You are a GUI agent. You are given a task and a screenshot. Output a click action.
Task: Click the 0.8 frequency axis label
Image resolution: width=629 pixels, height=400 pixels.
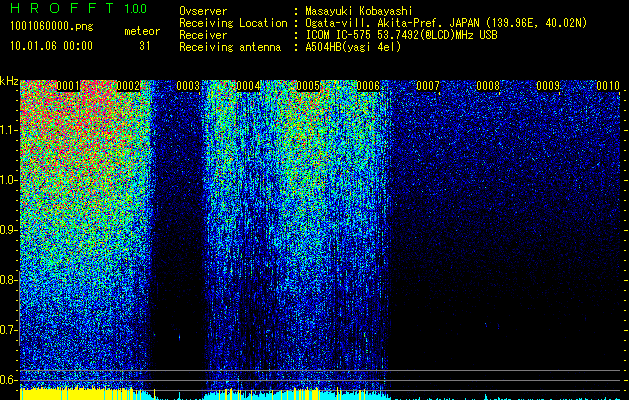8,280
